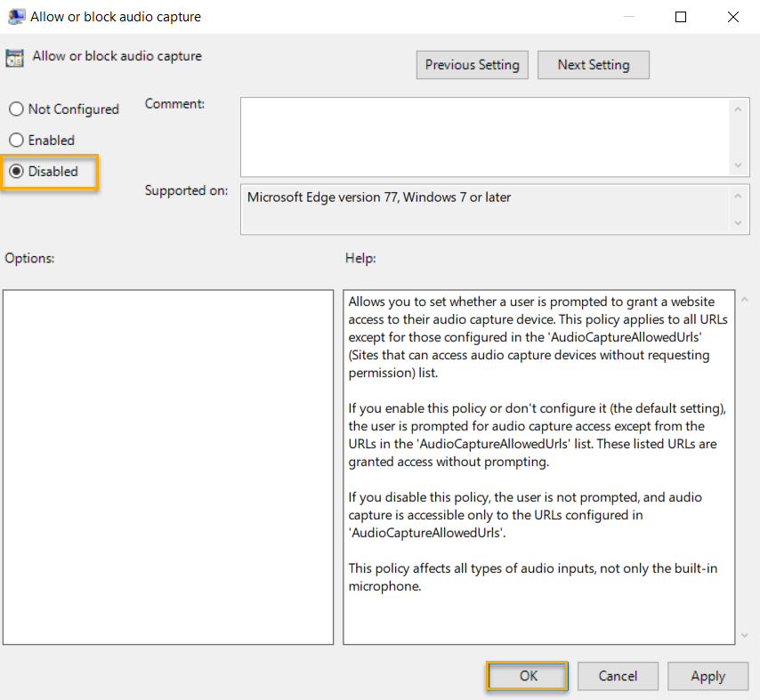Click the Previous Setting button
The width and height of the screenshot is (760, 700).
[472, 64]
